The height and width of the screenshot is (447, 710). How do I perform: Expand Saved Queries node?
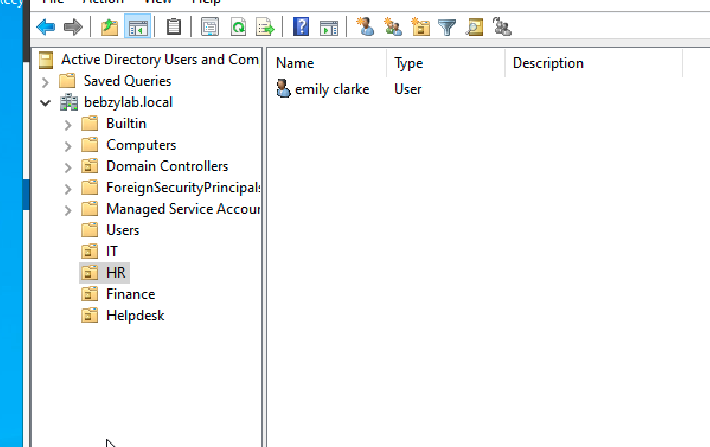45,82
